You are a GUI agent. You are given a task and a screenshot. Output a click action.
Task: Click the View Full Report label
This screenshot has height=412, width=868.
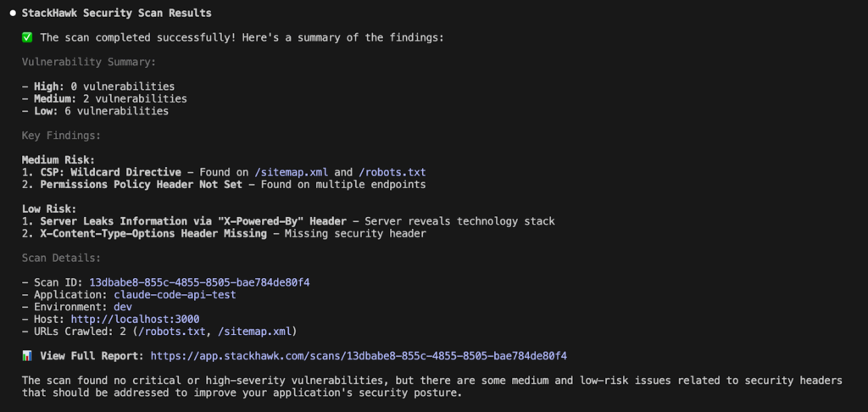tap(92, 356)
